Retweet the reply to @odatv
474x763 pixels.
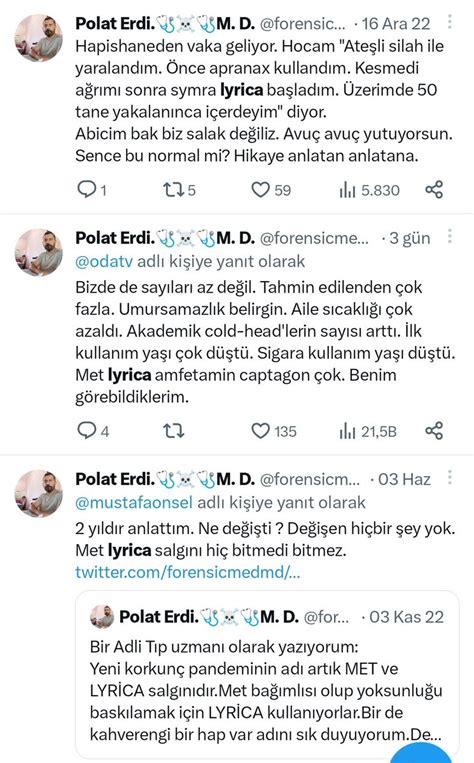(x=173, y=431)
